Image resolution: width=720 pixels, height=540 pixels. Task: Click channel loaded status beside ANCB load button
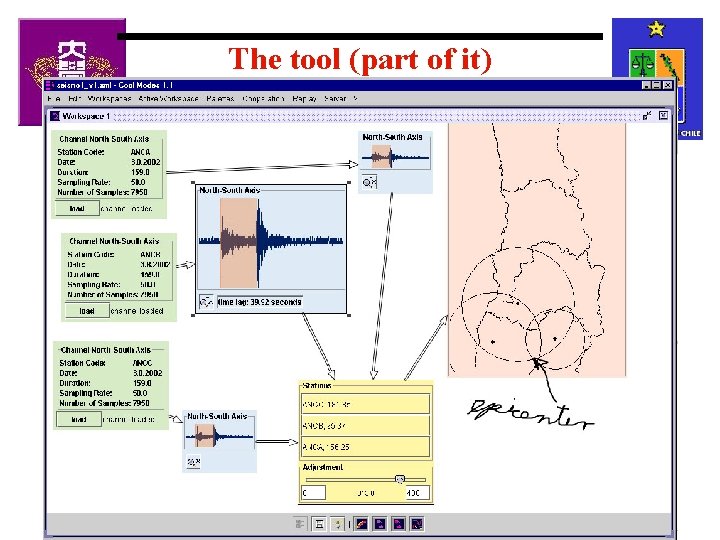(x=137, y=311)
